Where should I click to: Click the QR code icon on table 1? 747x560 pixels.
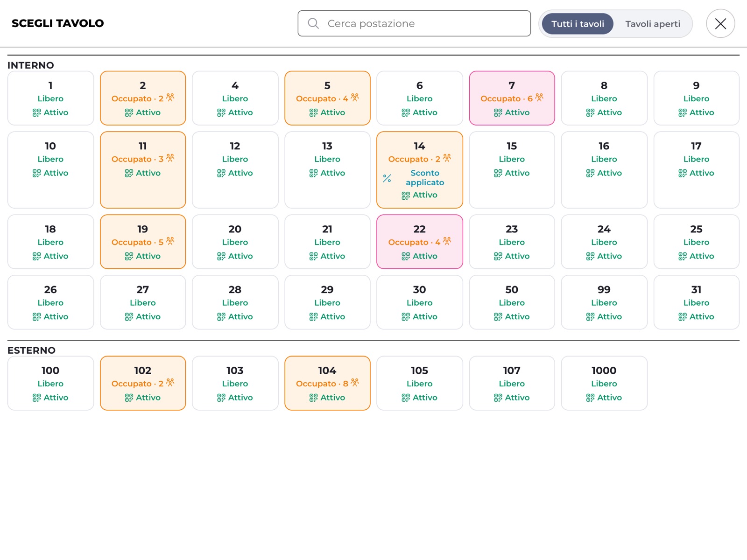point(36,112)
